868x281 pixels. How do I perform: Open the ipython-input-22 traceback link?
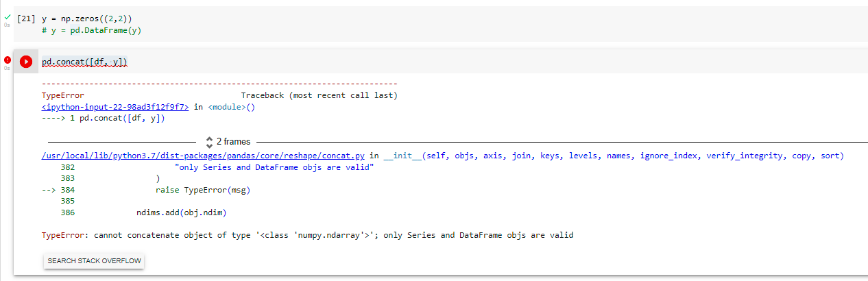115,107
